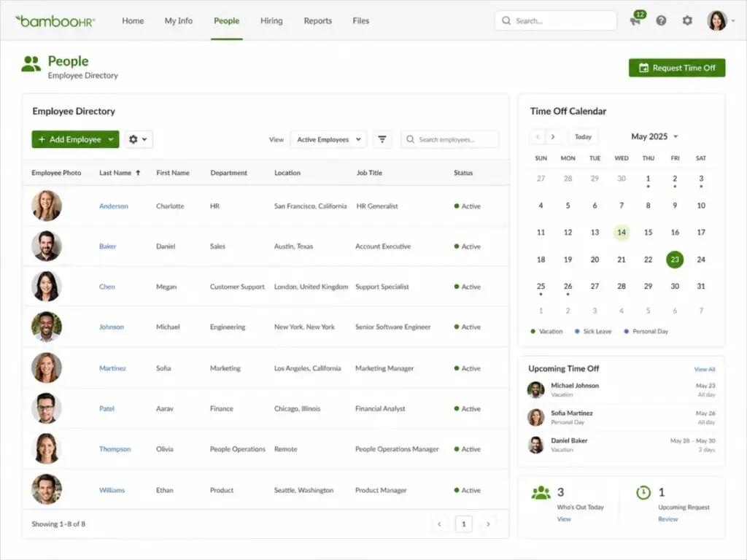Screen dimensions: 747x560
Task: Click the Search employees field
Action: coord(450,139)
